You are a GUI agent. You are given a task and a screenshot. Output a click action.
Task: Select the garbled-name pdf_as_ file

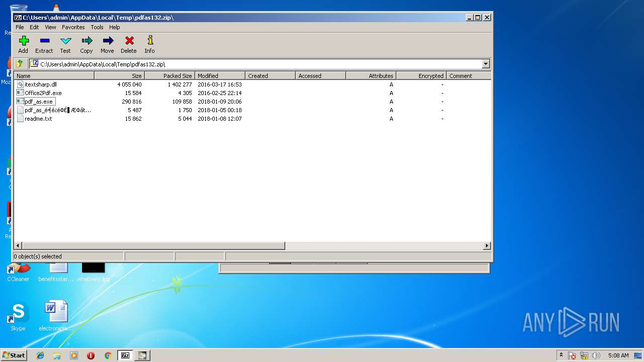pos(58,110)
